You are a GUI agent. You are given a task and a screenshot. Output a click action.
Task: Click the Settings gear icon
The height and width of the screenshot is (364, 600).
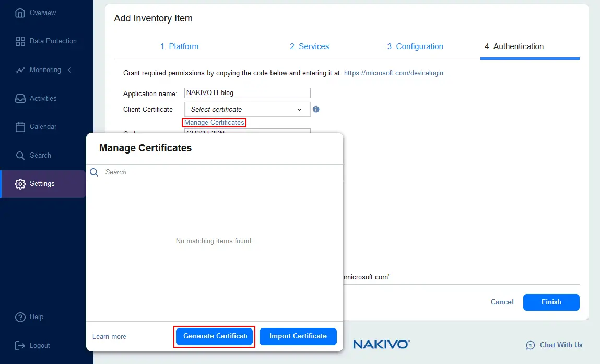(20, 184)
